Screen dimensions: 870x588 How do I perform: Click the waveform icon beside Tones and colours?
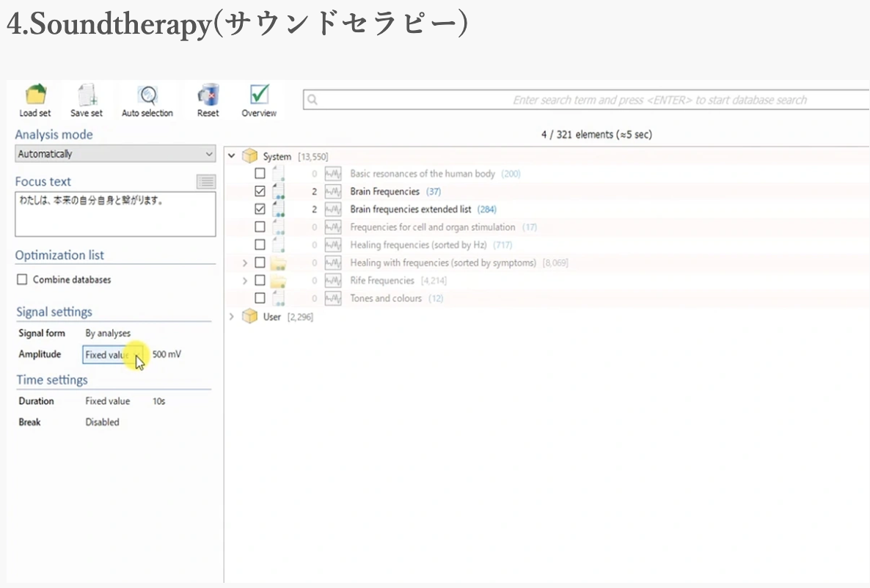tap(333, 298)
